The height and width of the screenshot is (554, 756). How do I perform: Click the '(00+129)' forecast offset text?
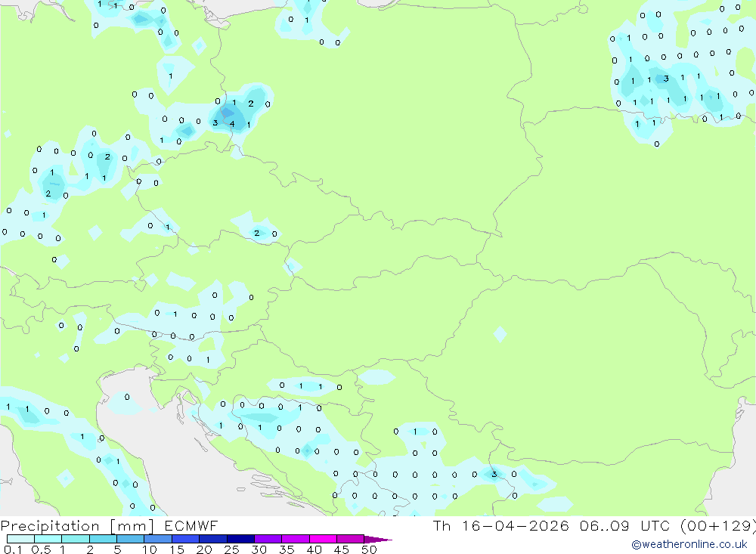pyautogui.click(x=718, y=526)
